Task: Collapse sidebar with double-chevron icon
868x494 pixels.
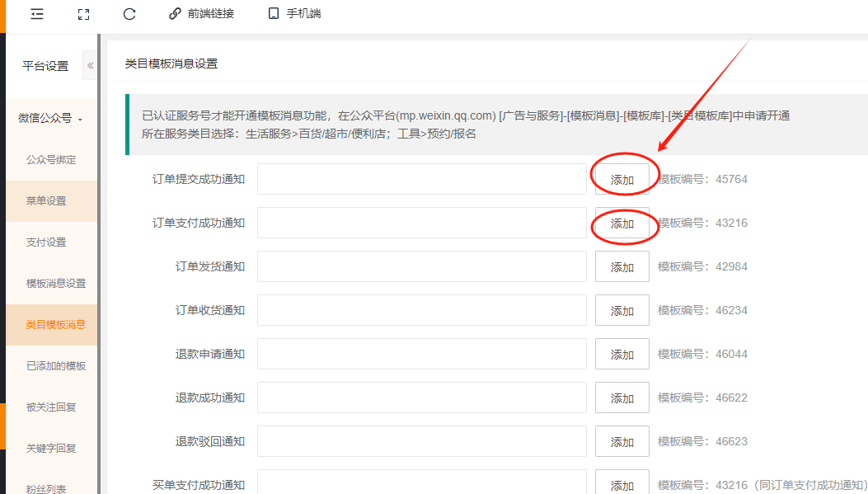Action: coord(90,66)
